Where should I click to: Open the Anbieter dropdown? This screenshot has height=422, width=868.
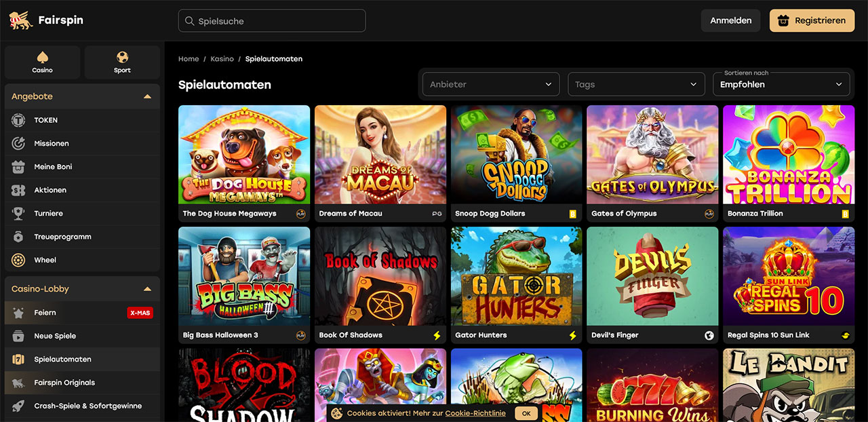coord(491,84)
